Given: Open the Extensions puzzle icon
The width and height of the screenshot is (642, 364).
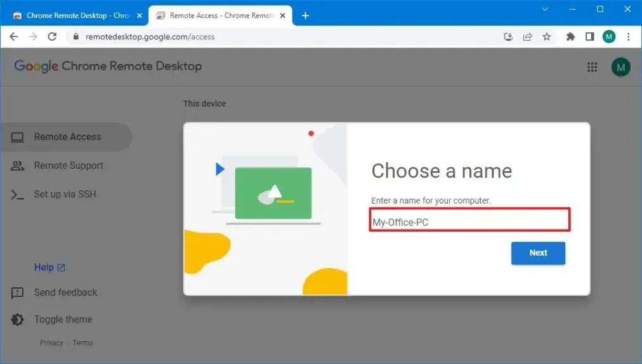Looking at the screenshot, I should pos(570,37).
